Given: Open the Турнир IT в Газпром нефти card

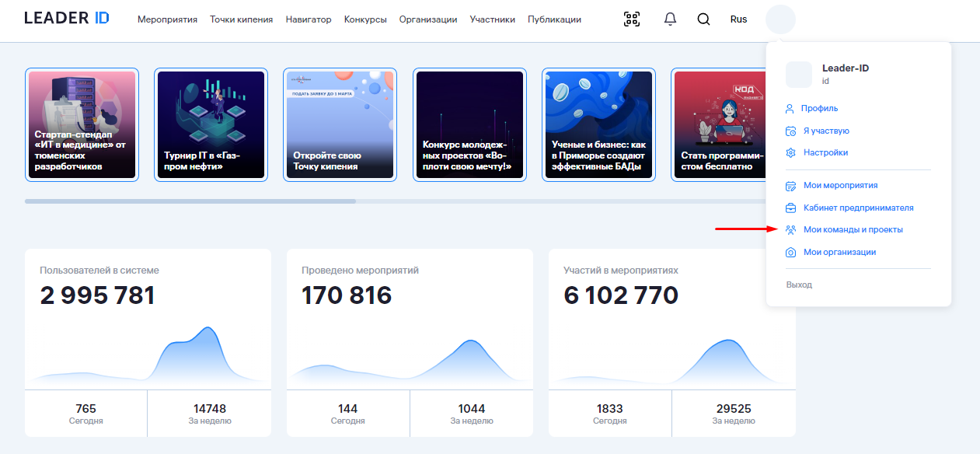Looking at the screenshot, I should click(211, 124).
